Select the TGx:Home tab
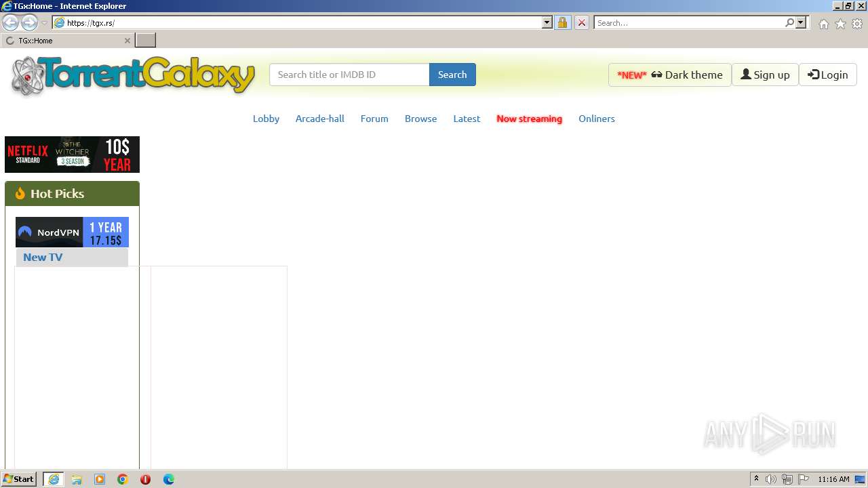 pyautogui.click(x=65, y=41)
